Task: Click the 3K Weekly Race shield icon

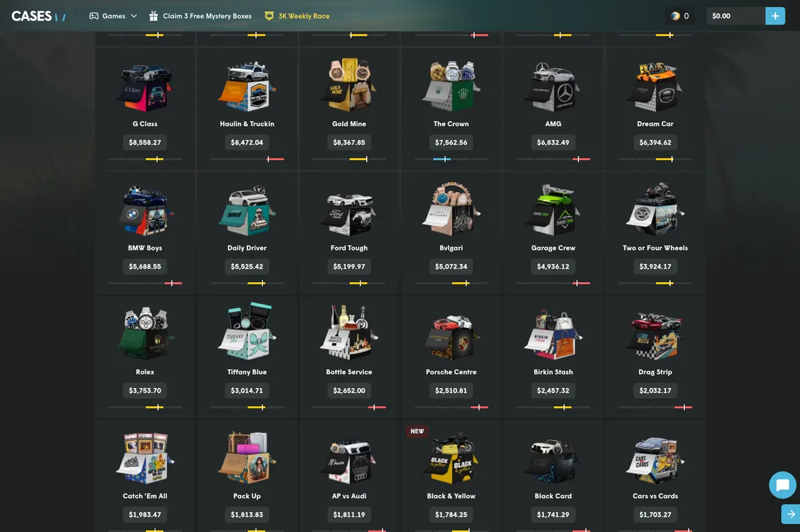Action: point(269,16)
